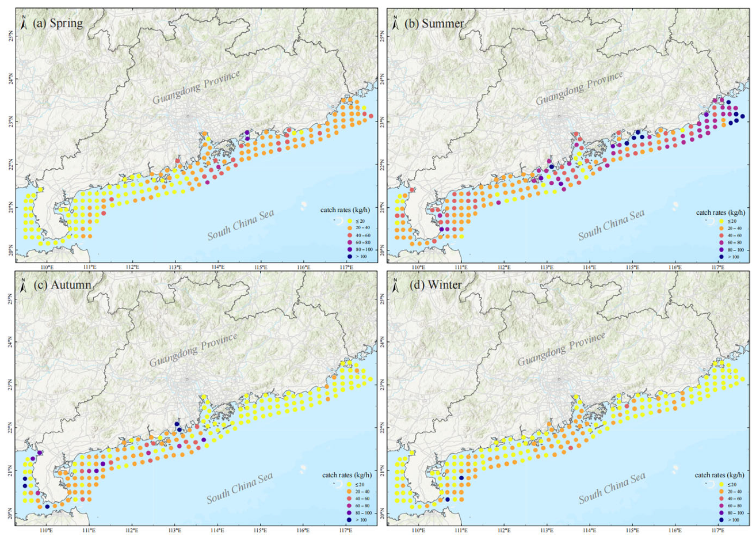Click the north arrow in Summer panel

point(396,24)
